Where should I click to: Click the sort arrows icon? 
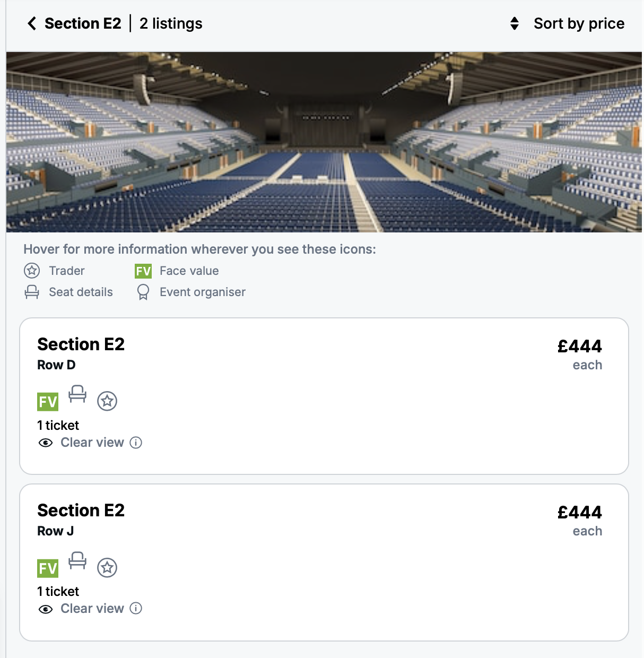[x=514, y=23]
